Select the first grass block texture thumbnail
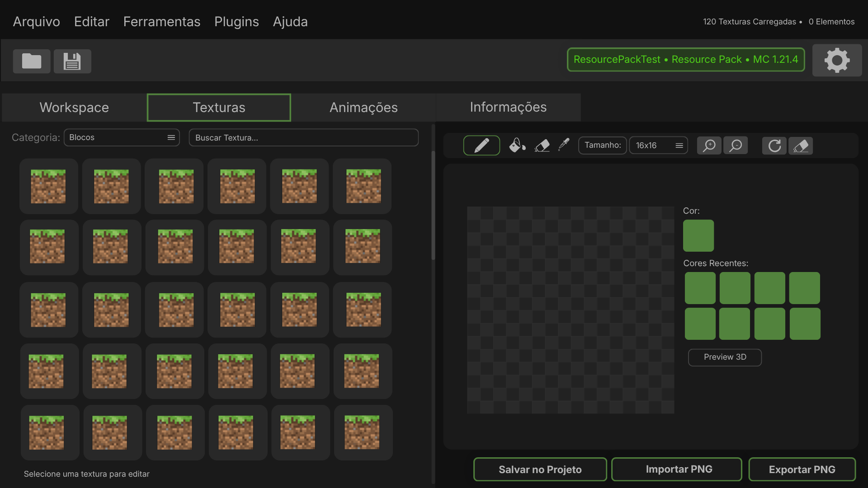The height and width of the screenshot is (488, 868). pyautogui.click(x=48, y=186)
